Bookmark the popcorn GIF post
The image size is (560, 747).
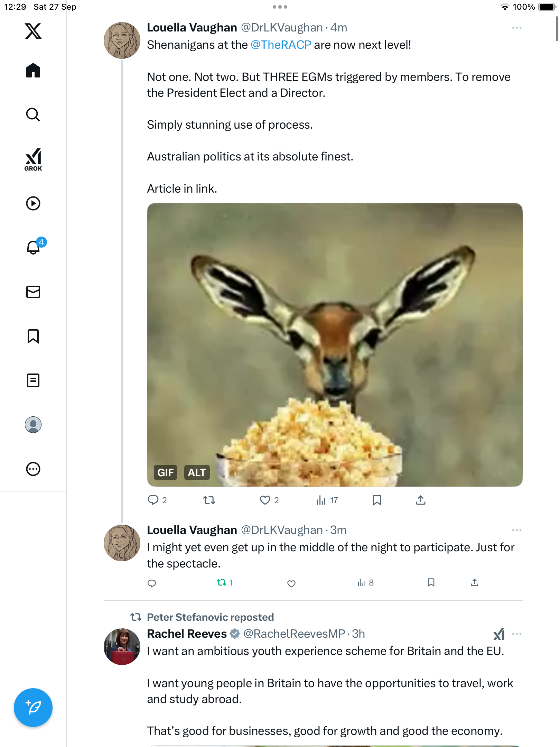coord(377,500)
